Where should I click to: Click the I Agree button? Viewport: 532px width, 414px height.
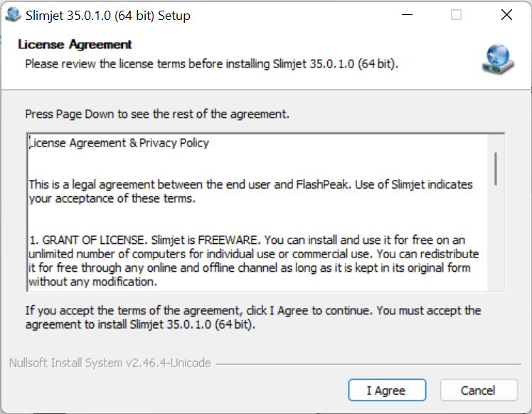pos(387,391)
